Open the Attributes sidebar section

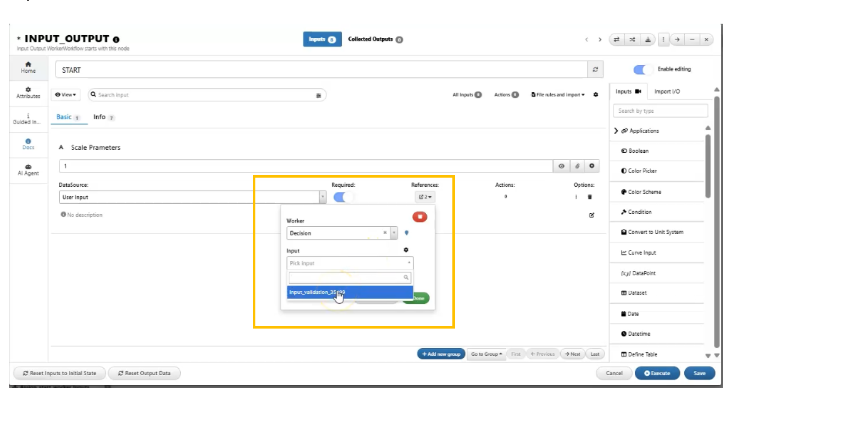28,93
